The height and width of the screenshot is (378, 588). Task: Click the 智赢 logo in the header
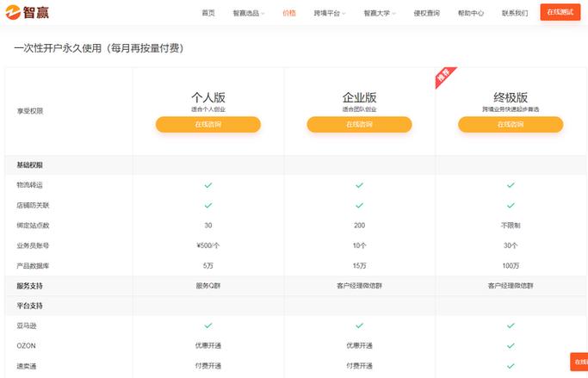pos(27,12)
